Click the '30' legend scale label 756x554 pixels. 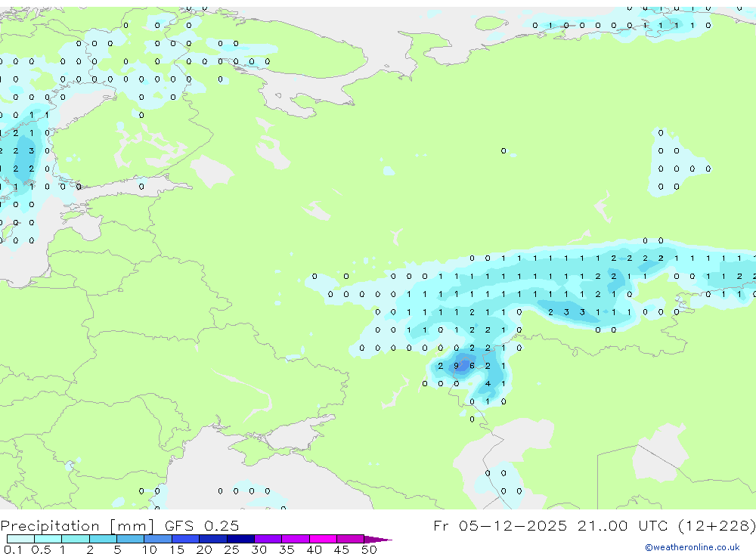coord(259,549)
